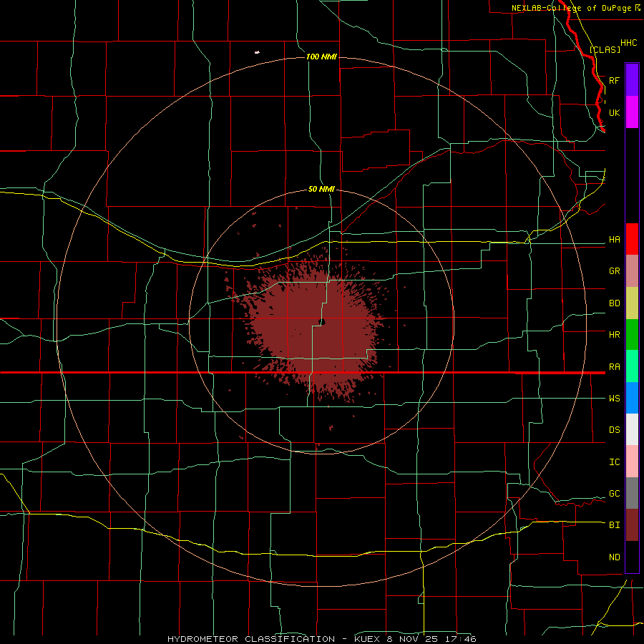Click the 'DS' legend label

(x=614, y=430)
